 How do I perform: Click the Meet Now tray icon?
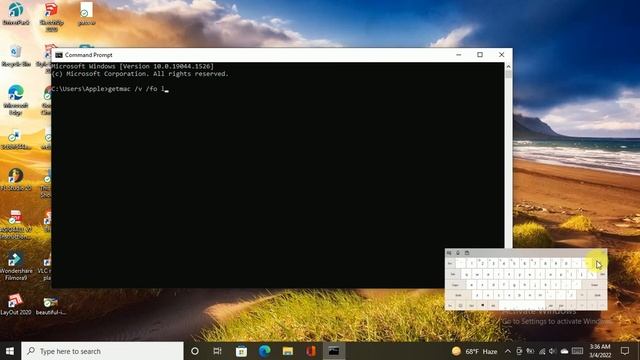(519, 351)
